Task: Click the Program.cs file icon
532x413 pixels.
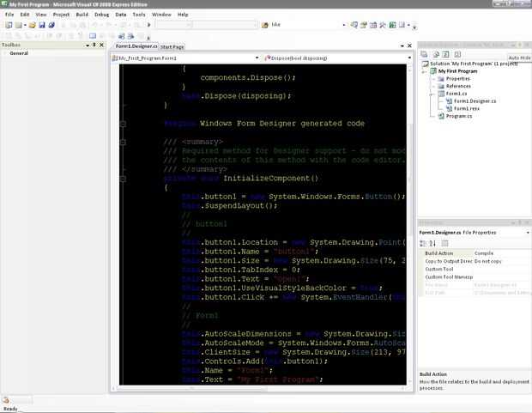Action: tap(440, 116)
